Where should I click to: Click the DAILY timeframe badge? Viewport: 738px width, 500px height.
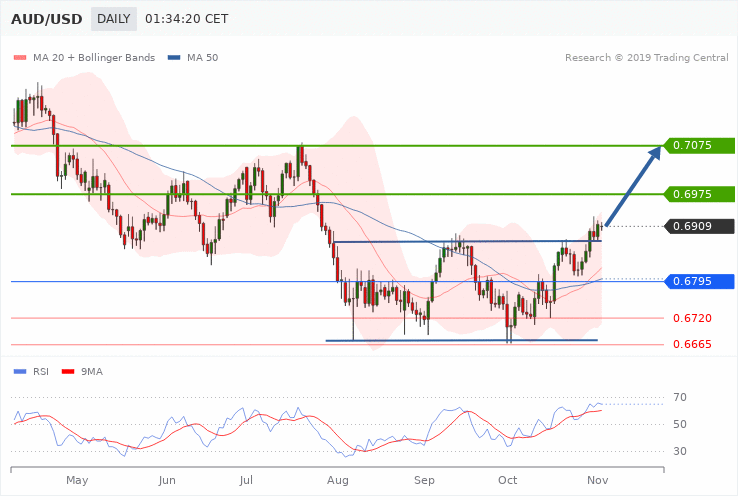point(113,19)
